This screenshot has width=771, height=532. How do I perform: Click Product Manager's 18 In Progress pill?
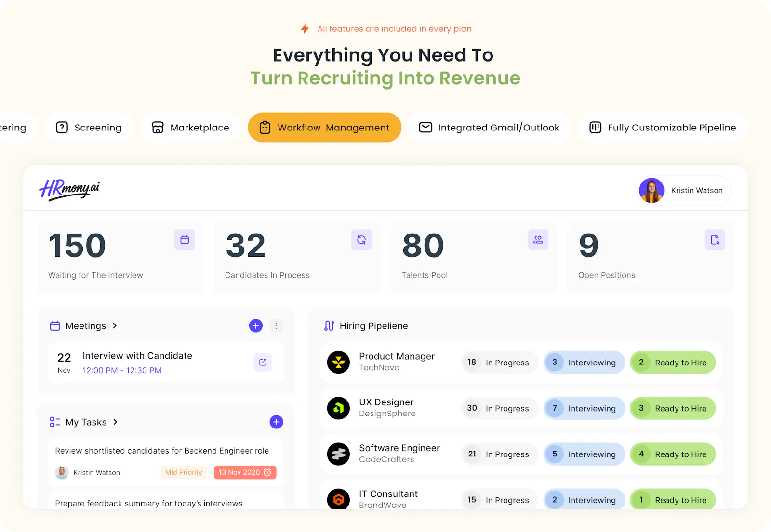click(x=499, y=363)
